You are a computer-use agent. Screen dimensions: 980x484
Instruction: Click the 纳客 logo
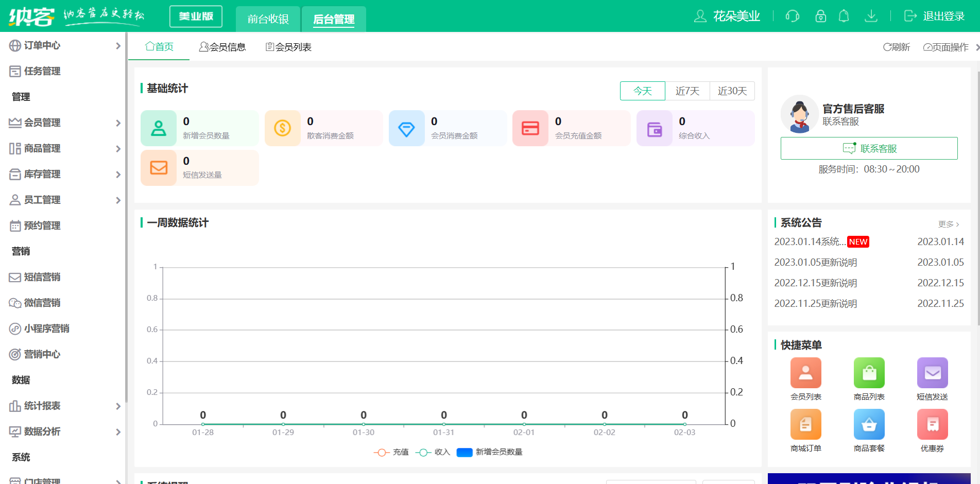coord(31,16)
